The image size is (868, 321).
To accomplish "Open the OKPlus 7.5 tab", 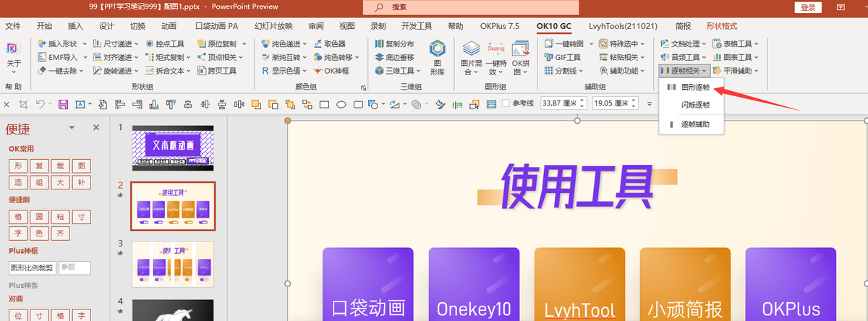I will (x=500, y=26).
